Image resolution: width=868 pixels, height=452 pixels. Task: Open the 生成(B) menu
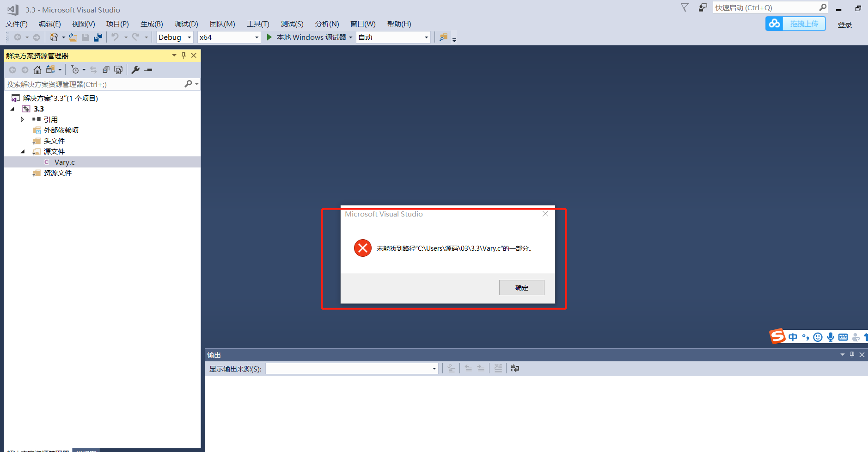pyautogui.click(x=152, y=24)
